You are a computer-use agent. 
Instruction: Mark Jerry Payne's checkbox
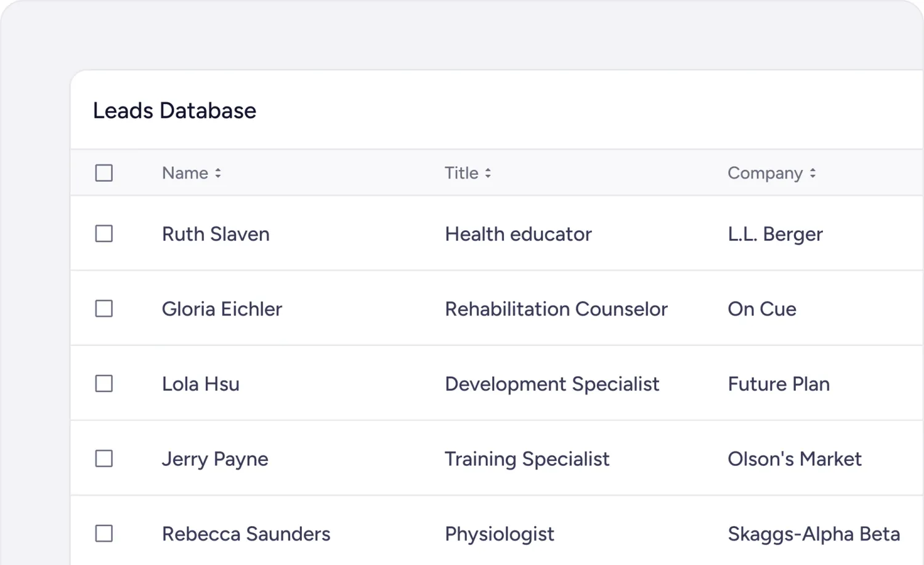(104, 459)
